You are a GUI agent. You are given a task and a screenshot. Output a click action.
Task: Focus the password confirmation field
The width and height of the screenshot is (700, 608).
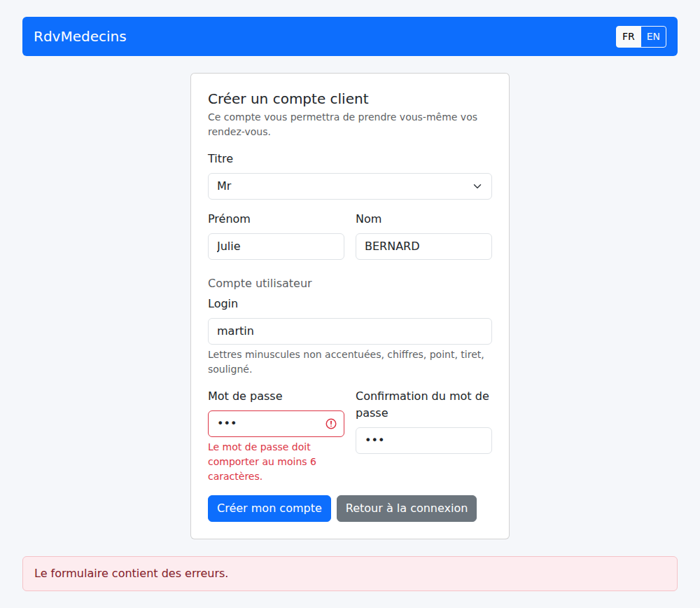coord(423,441)
